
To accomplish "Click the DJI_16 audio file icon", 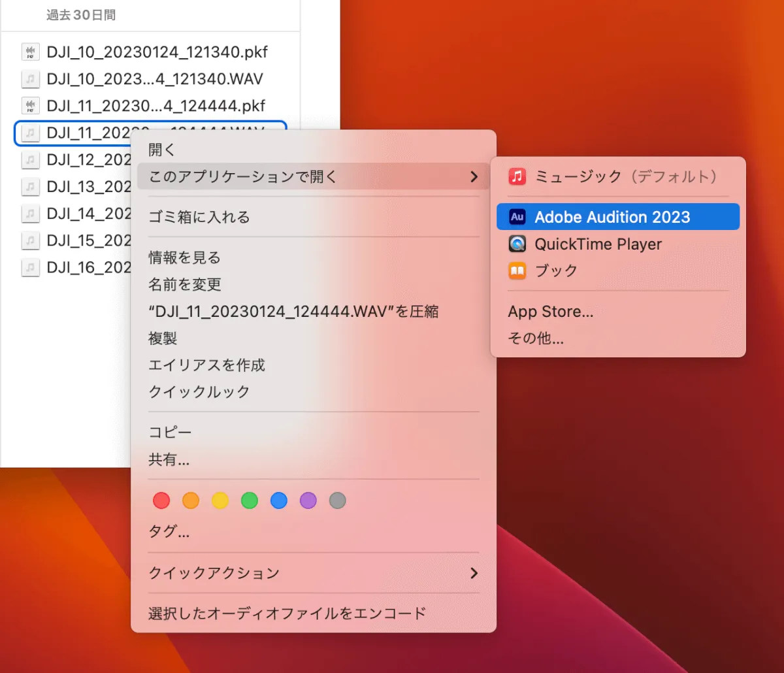I will pyautogui.click(x=30, y=267).
